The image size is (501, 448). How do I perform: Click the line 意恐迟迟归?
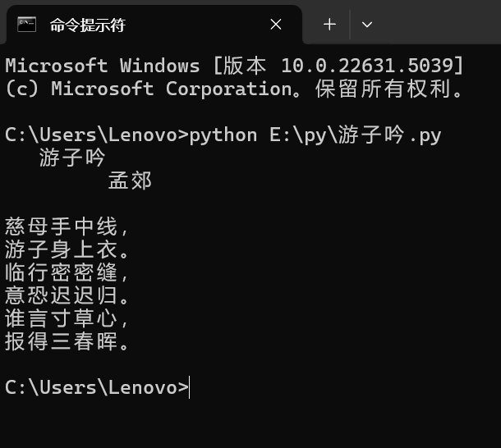click(x=67, y=295)
